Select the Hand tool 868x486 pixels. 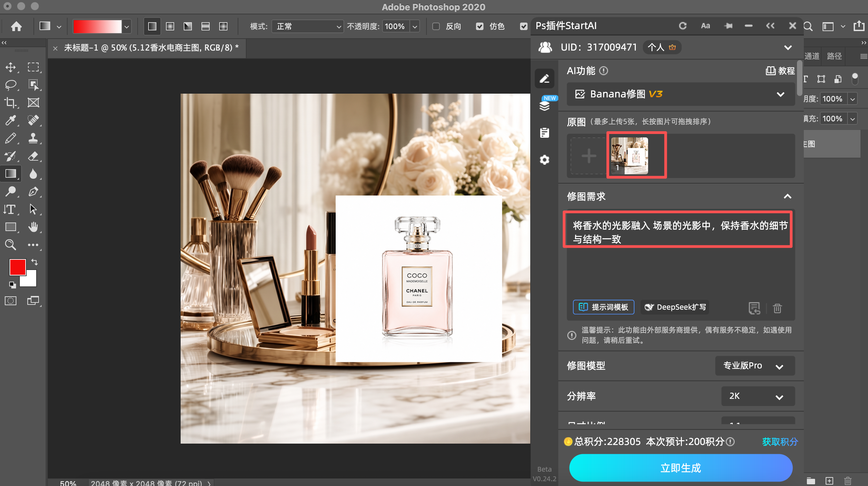click(33, 227)
